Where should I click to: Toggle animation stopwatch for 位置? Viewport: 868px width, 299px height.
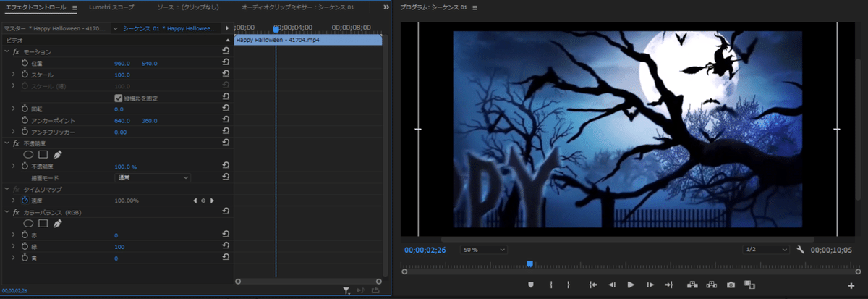(24, 64)
